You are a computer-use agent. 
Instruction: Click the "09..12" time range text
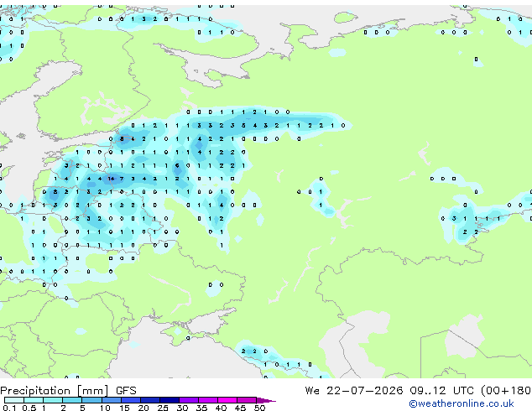coord(427,391)
